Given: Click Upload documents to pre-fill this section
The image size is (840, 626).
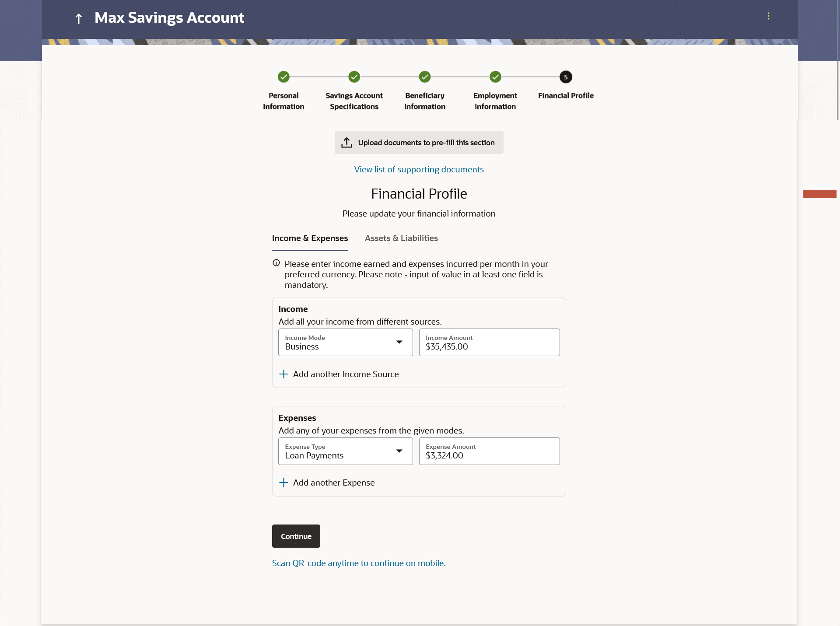Looking at the screenshot, I should [419, 143].
